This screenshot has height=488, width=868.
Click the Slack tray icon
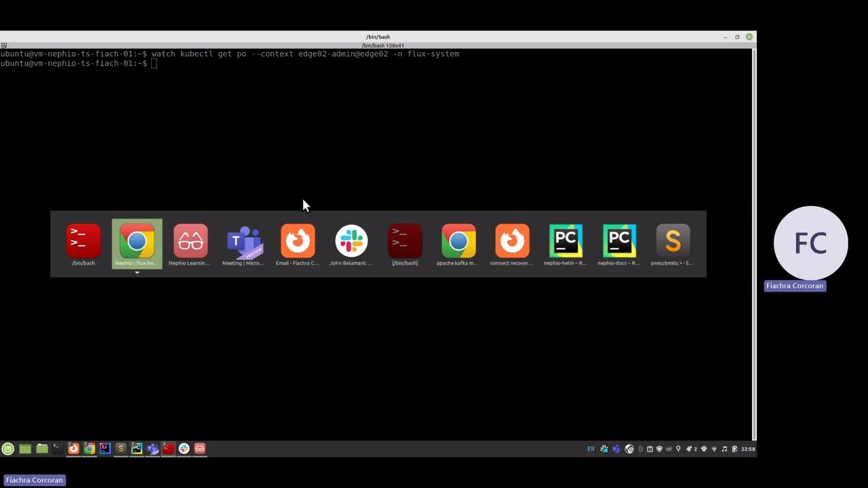tap(604, 449)
